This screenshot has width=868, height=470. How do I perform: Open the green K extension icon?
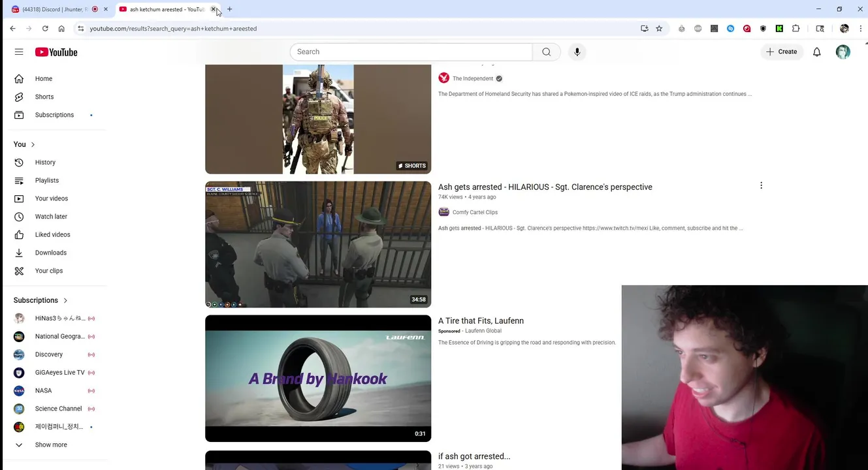point(779,29)
